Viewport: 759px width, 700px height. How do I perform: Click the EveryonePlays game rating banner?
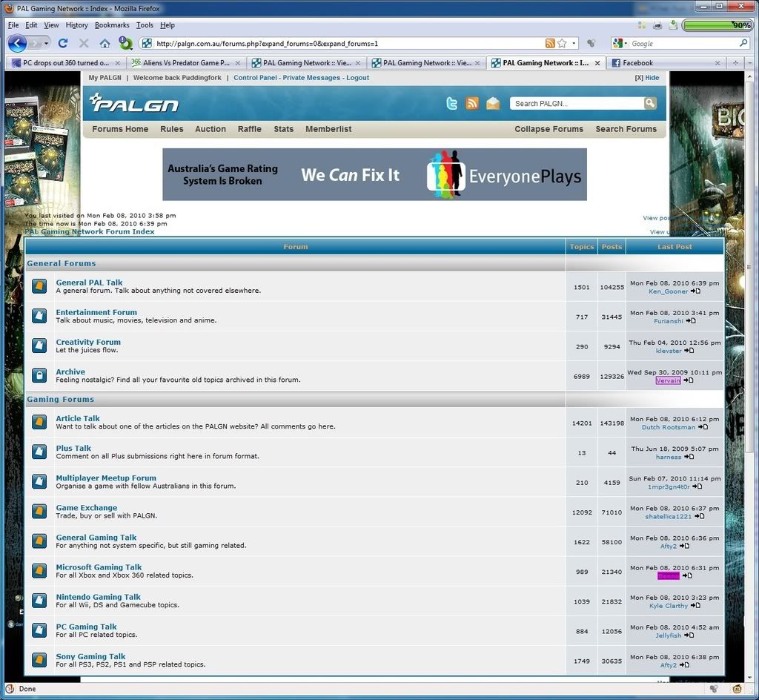[374, 174]
